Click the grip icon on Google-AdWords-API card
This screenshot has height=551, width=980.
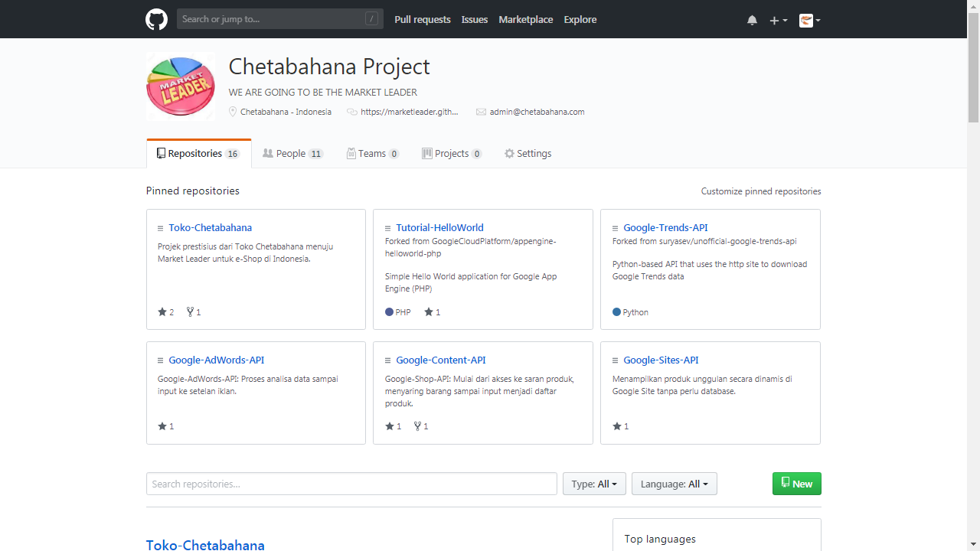pos(161,360)
